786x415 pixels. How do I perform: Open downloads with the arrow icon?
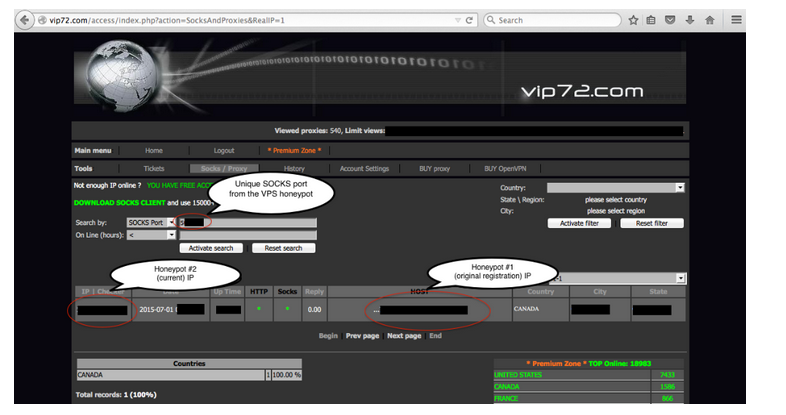tap(689, 20)
